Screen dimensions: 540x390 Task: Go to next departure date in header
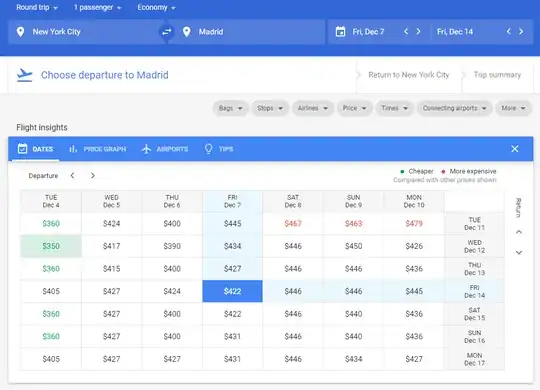418,32
